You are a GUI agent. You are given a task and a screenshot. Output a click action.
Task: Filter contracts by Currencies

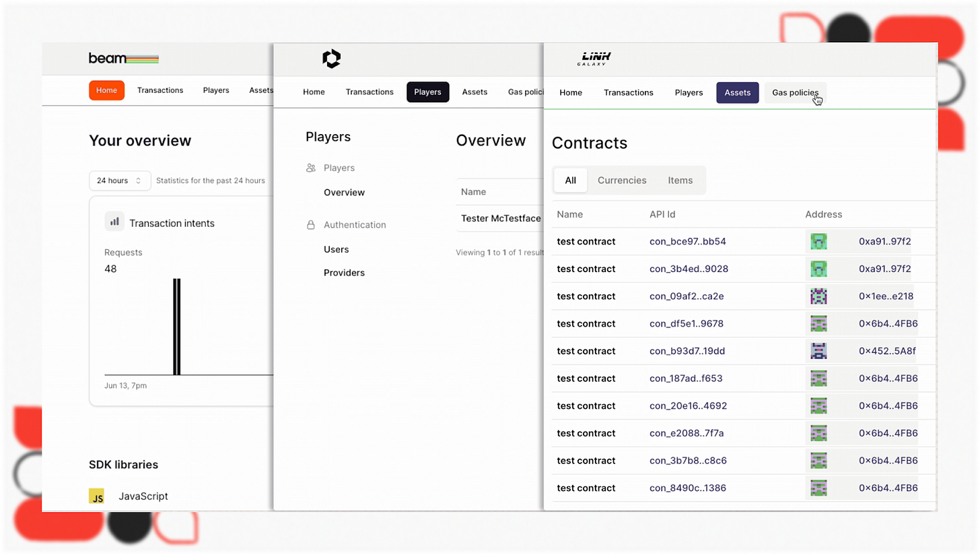click(622, 181)
